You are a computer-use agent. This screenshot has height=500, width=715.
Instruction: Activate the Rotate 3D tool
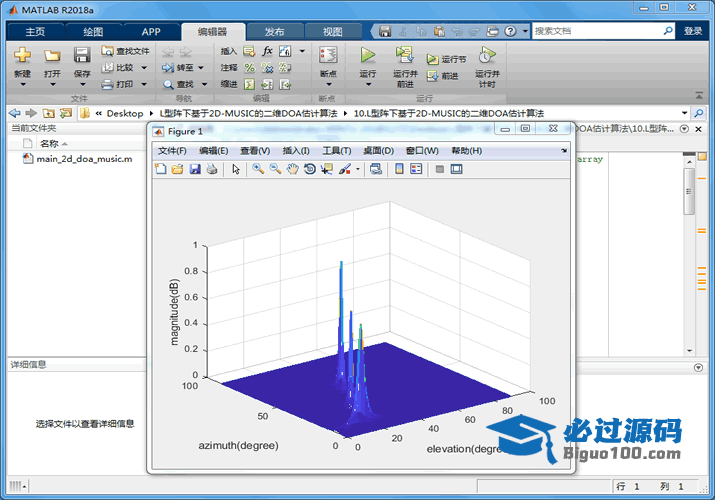pyautogui.click(x=310, y=169)
